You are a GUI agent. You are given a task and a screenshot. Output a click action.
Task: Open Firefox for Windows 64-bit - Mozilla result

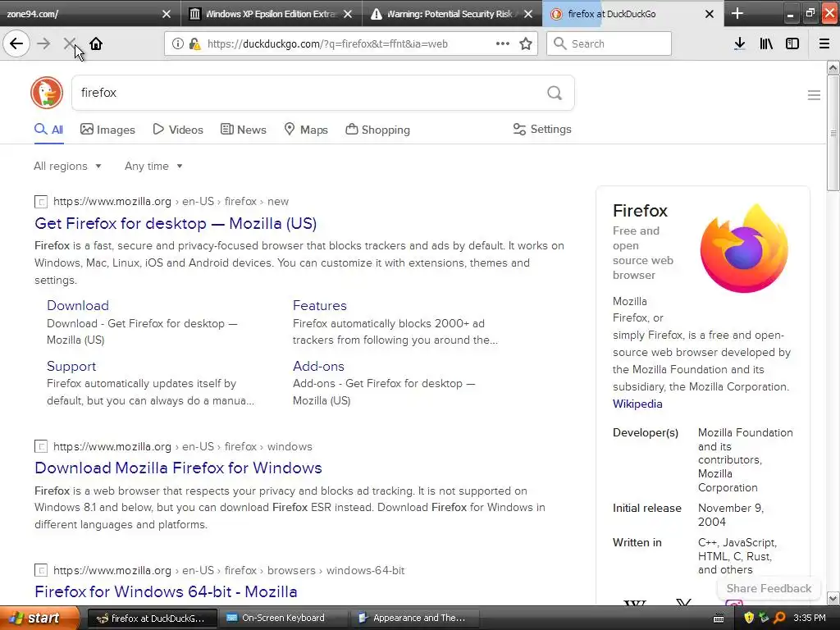(x=166, y=591)
